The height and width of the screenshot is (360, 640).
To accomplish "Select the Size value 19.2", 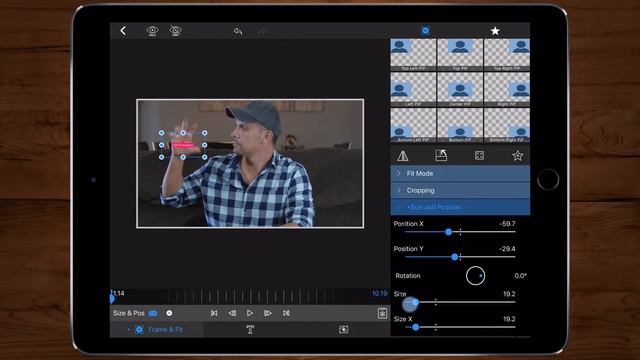I will [x=509, y=294].
